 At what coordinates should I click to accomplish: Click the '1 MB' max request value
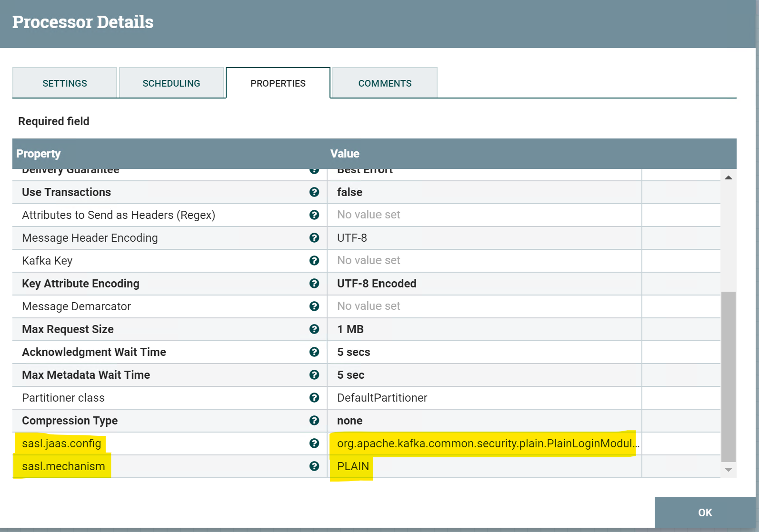tap(350, 329)
